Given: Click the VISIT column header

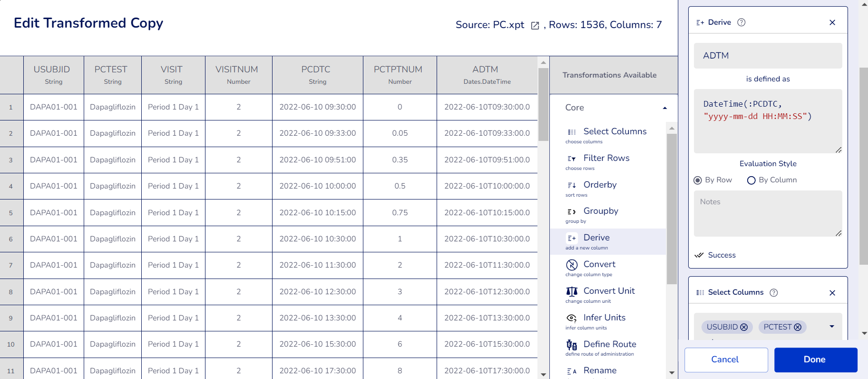Looking at the screenshot, I should click(173, 75).
